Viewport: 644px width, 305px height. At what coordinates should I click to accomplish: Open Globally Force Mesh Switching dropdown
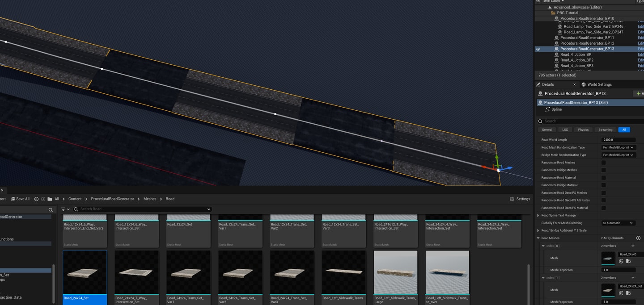pyautogui.click(x=619, y=223)
